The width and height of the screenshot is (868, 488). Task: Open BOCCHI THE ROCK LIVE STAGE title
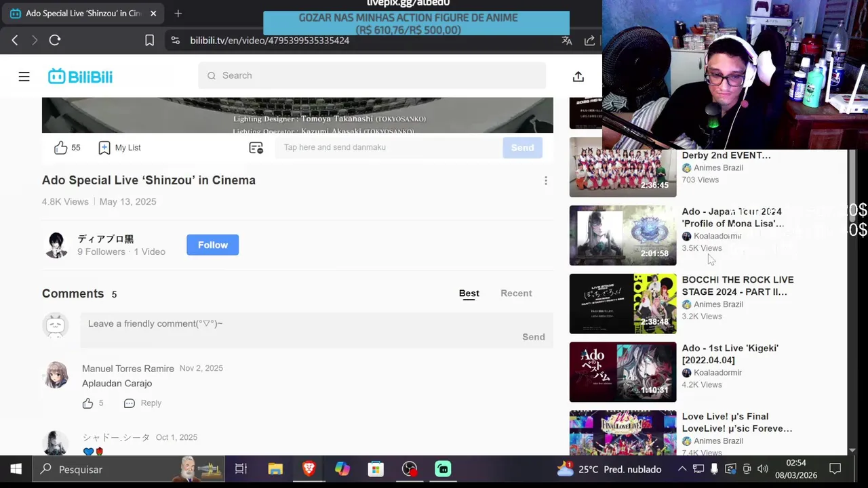pyautogui.click(x=738, y=286)
